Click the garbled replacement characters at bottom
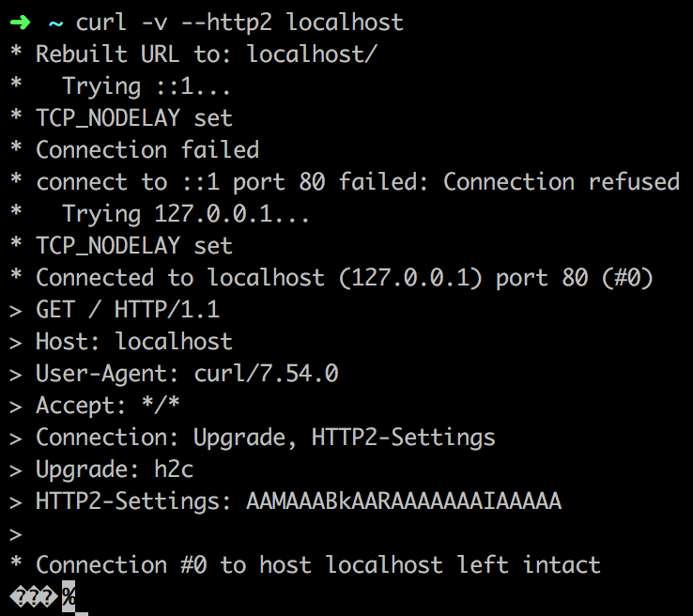693x616 pixels. click(33, 596)
